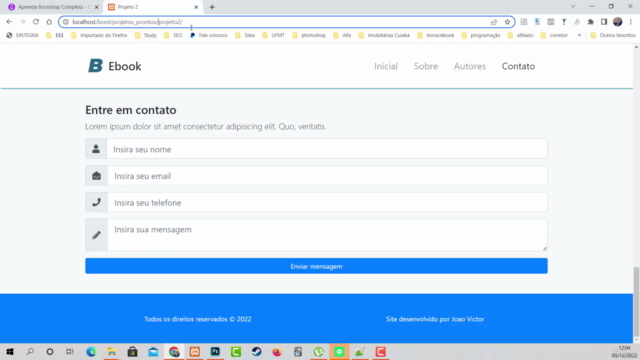Open the Microsoft Store taskbar icon
Image resolution: width=640 pixels, height=360 pixels.
pos(132,351)
